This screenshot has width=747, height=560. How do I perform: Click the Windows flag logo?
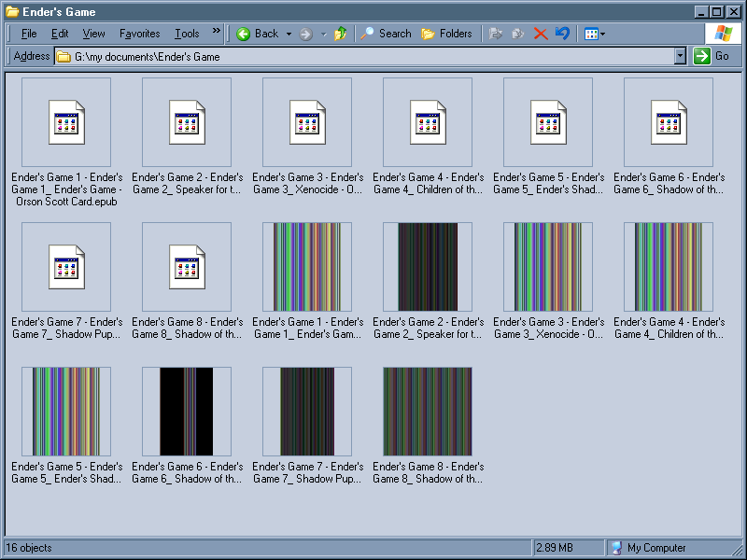click(x=723, y=34)
